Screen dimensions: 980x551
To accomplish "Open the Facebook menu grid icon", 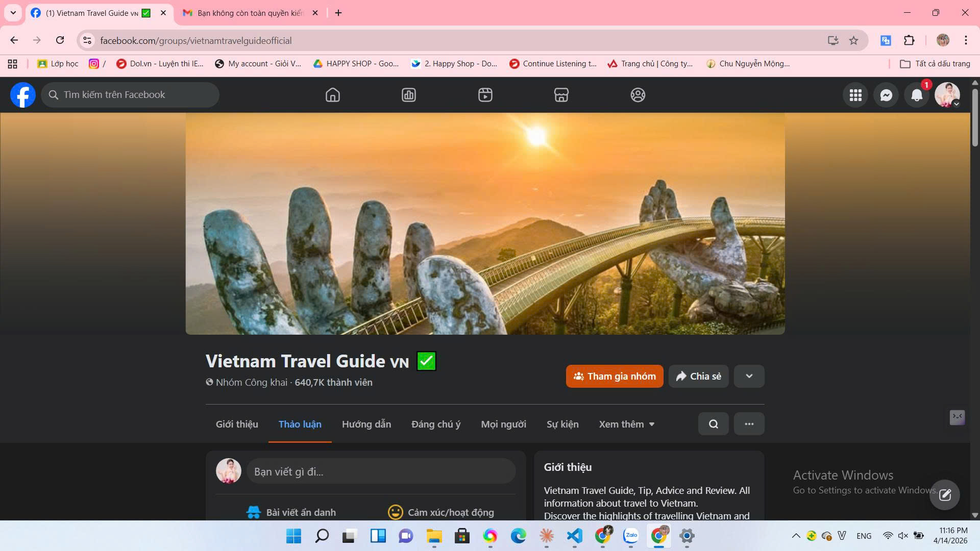I will coord(856,95).
